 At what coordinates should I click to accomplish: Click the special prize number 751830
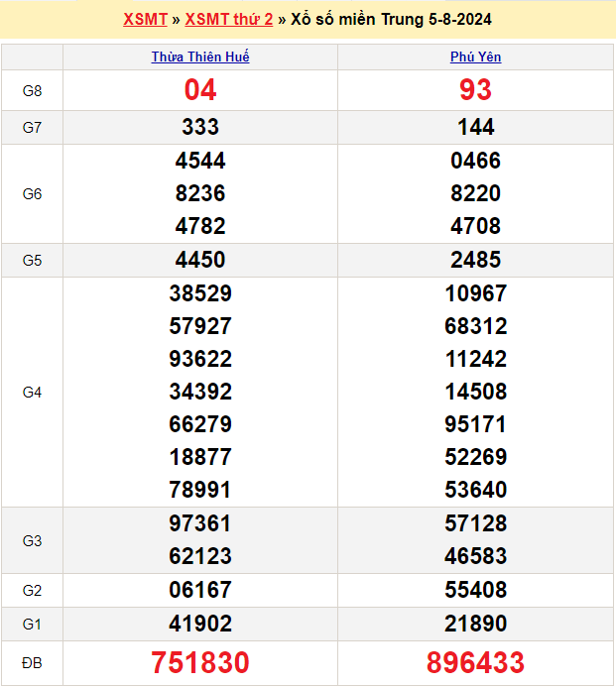[200, 663]
